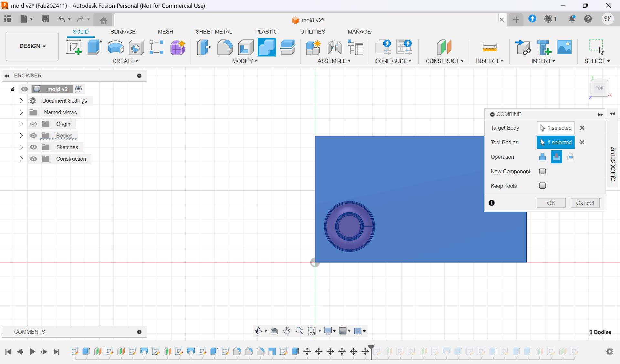Viewport: 620px width, 364px height.
Task: Select the Press Pull tool icon
Action: coord(204,47)
